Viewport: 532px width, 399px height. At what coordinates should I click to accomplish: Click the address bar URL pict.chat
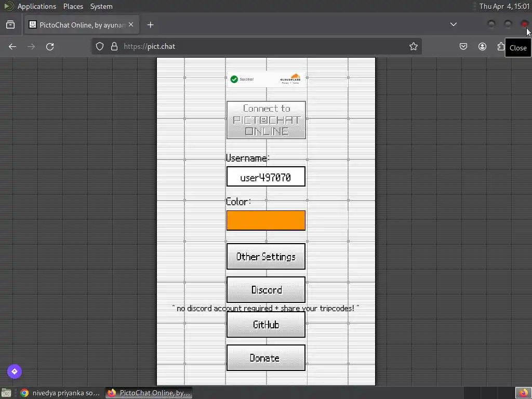(149, 46)
